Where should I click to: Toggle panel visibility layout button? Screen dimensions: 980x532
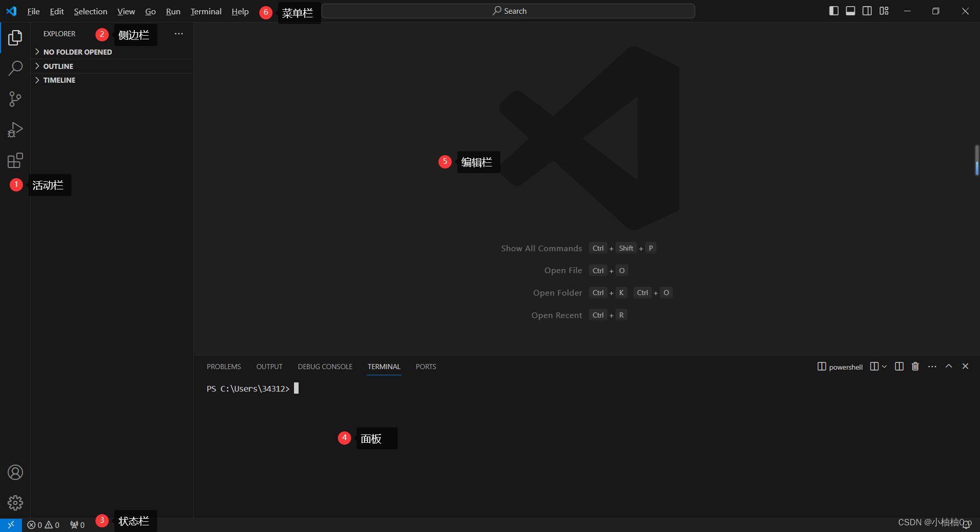(850, 11)
